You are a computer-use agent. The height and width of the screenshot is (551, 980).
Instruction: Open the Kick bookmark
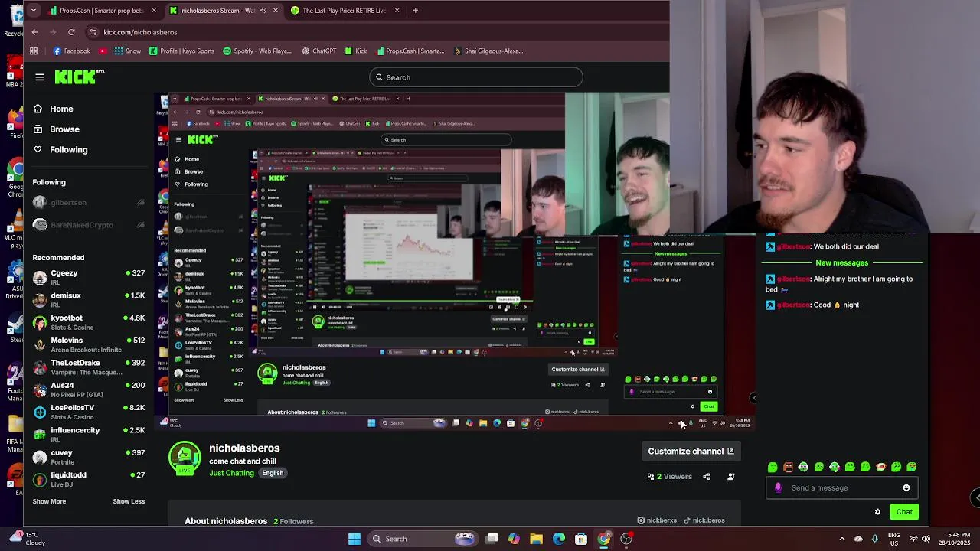click(356, 51)
